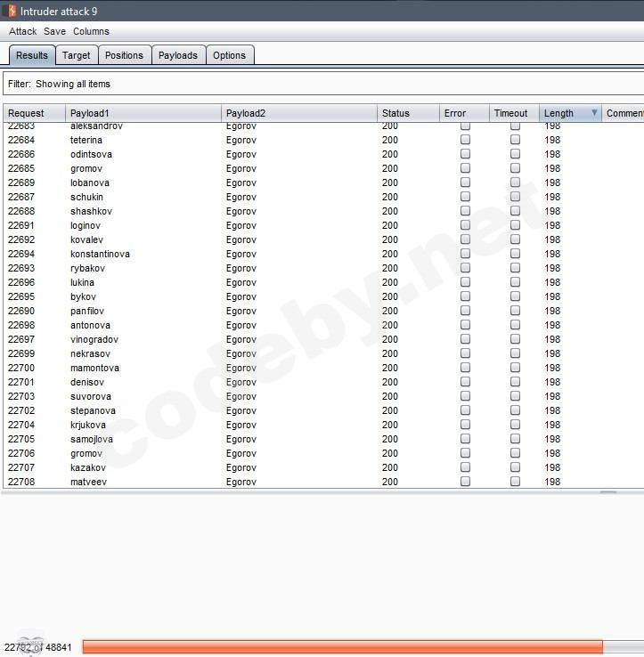Select the schukin payload cell

86,197
